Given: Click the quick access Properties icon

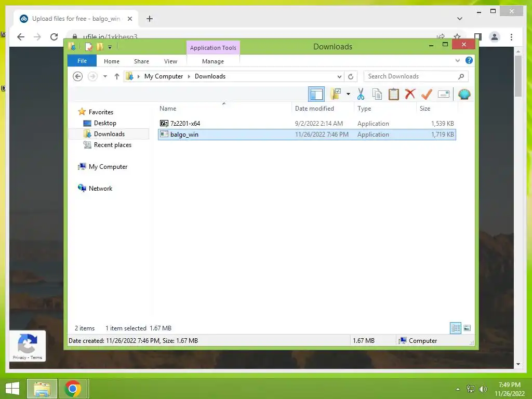Looking at the screenshot, I should (x=88, y=47).
